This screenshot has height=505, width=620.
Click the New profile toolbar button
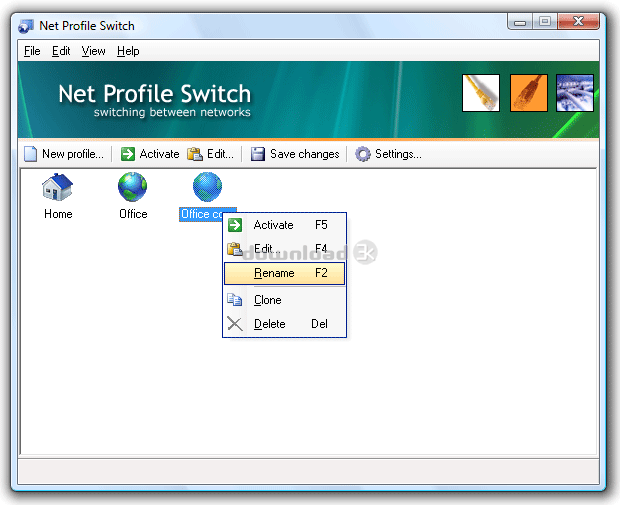click(x=64, y=154)
